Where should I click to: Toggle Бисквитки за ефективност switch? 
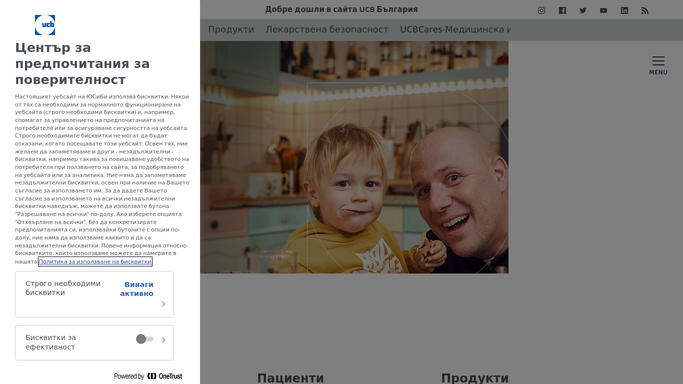pos(145,339)
